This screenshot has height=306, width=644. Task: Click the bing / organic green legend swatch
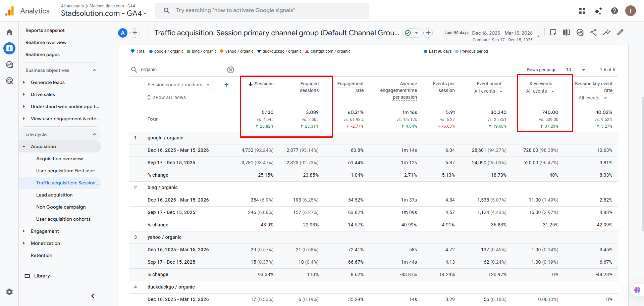point(189,51)
